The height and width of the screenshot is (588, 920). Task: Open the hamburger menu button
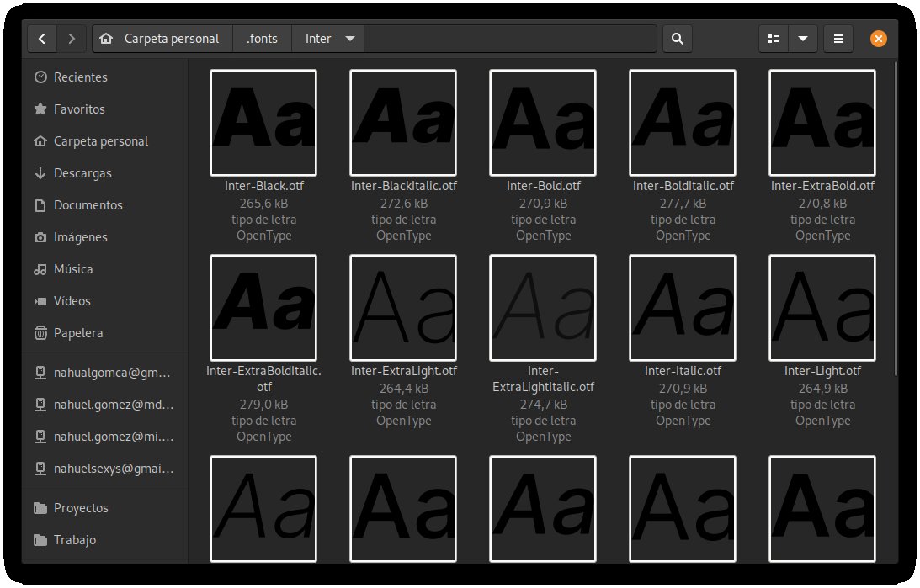point(838,39)
